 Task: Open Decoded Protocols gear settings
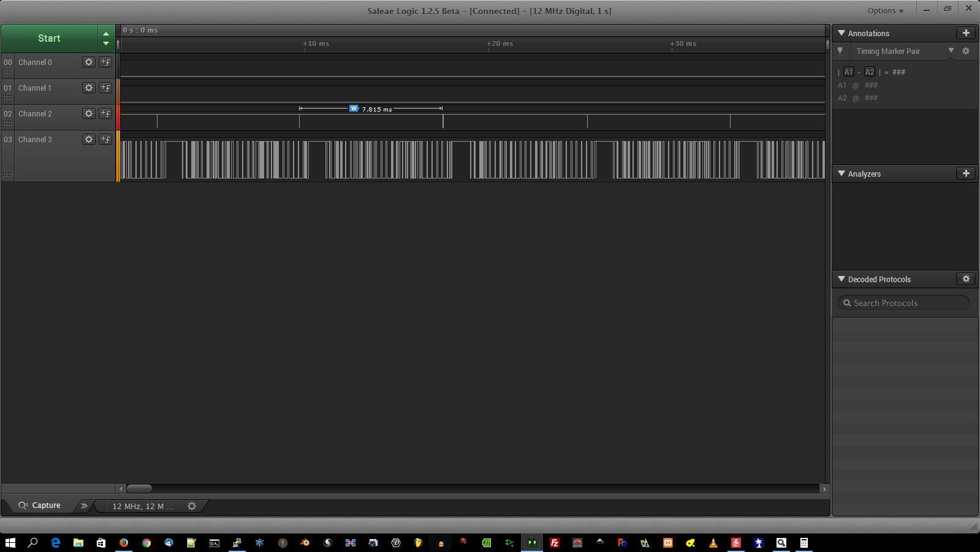pos(966,279)
